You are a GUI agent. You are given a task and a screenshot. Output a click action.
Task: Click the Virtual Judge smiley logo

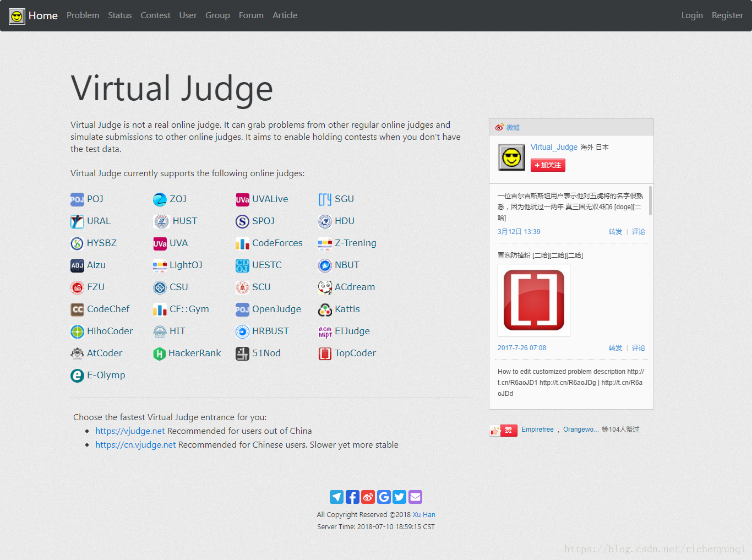coord(17,15)
